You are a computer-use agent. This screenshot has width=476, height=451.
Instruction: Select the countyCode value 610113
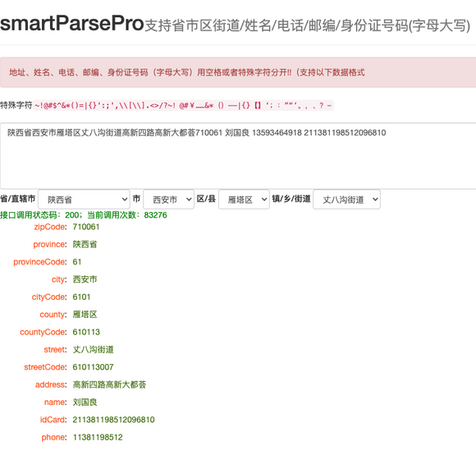pos(86,332)
